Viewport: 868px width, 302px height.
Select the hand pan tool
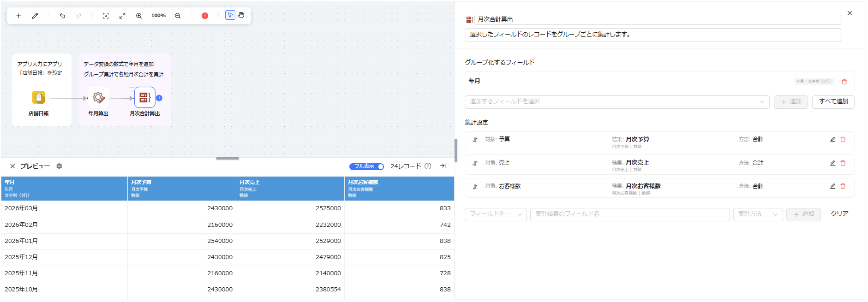click(241, 15)
